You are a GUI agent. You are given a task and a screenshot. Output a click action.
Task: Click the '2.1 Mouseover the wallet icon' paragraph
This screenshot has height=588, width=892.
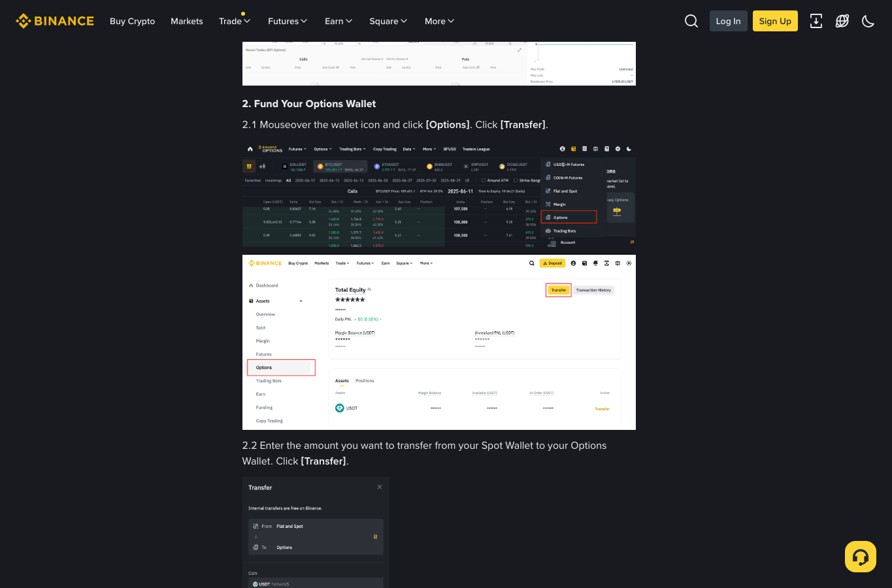tap(395, 125)
